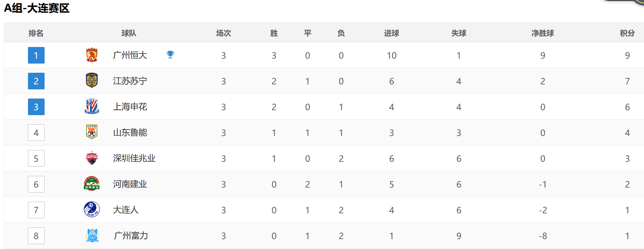Click the Henan Jianye team crest

coord(92,184)
